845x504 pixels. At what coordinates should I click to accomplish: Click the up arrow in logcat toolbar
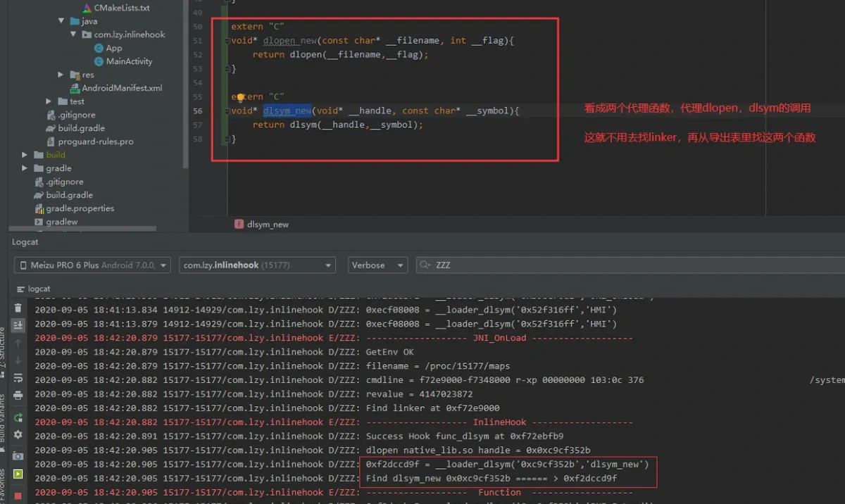tap(18, 343)
